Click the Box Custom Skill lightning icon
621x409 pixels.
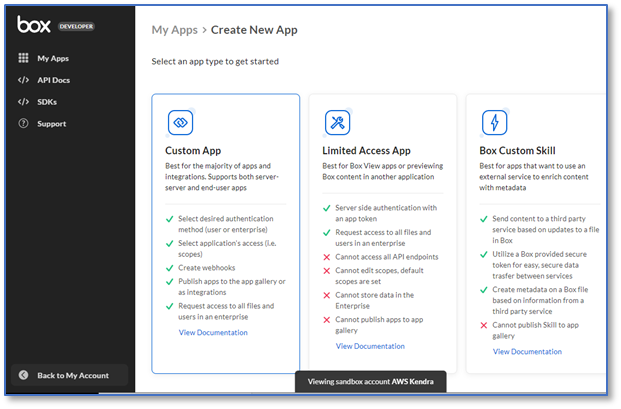[494, 123]
